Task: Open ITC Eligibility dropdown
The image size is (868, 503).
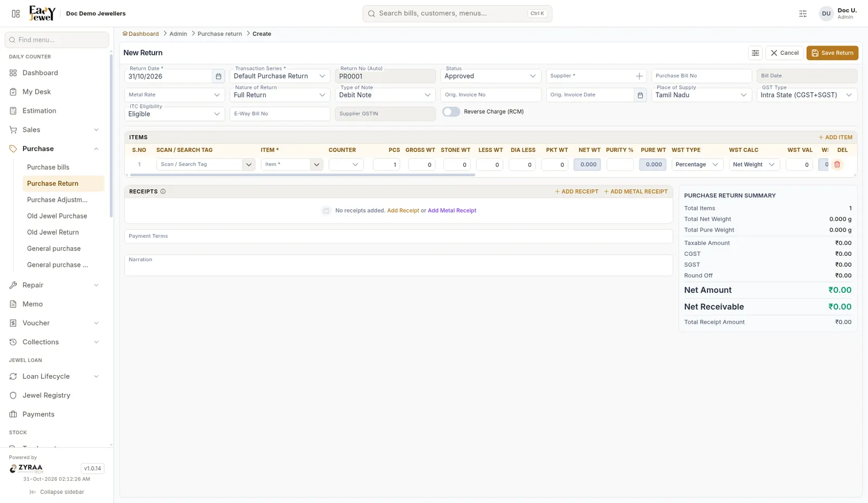Action: point(174,114)
